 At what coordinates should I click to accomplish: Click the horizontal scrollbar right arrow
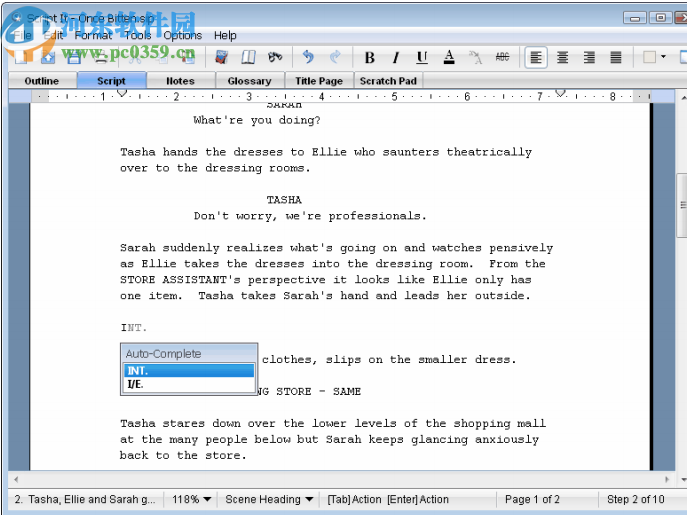[x=667, y=479]
